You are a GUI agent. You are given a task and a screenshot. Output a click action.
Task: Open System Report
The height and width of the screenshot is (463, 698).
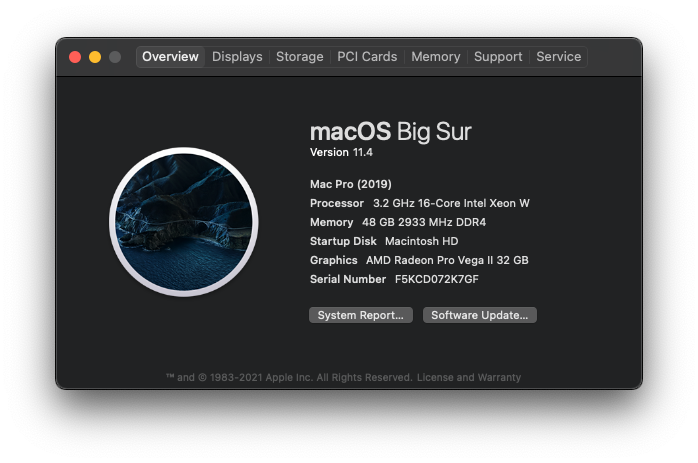[x=361, y=315]
